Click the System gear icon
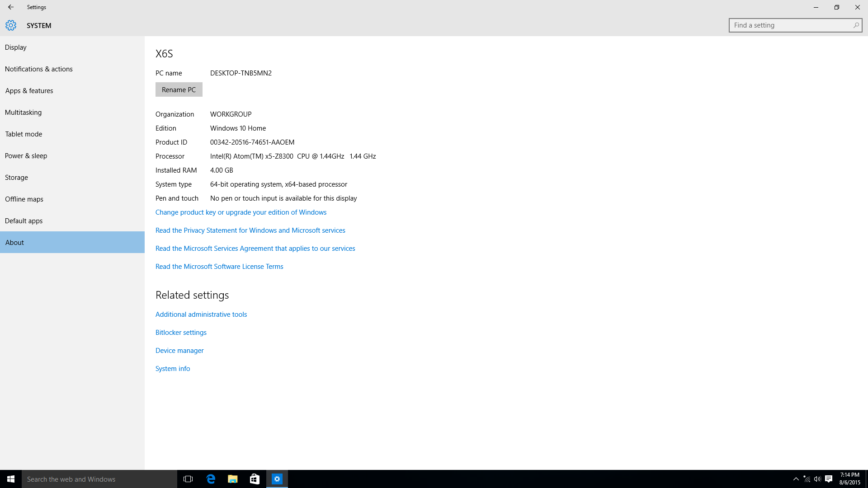Viewport: 868px width, 488px height. coord(11,25)
